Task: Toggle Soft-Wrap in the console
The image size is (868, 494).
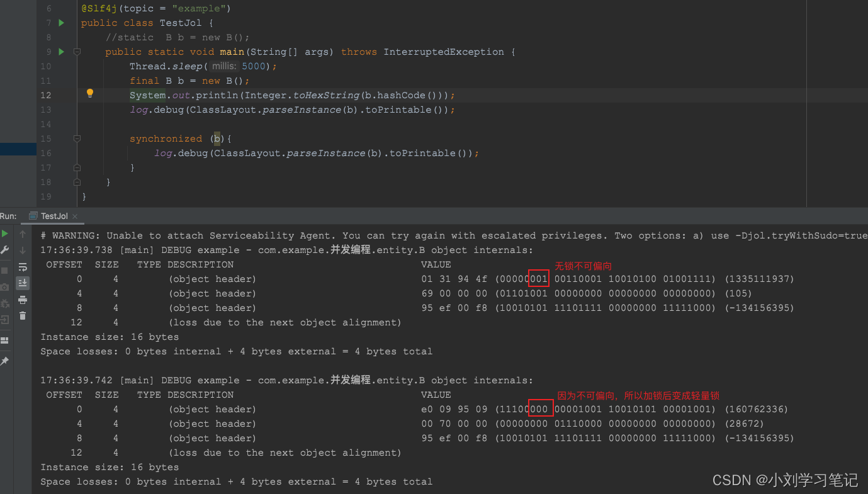Action: pos(23,267)
